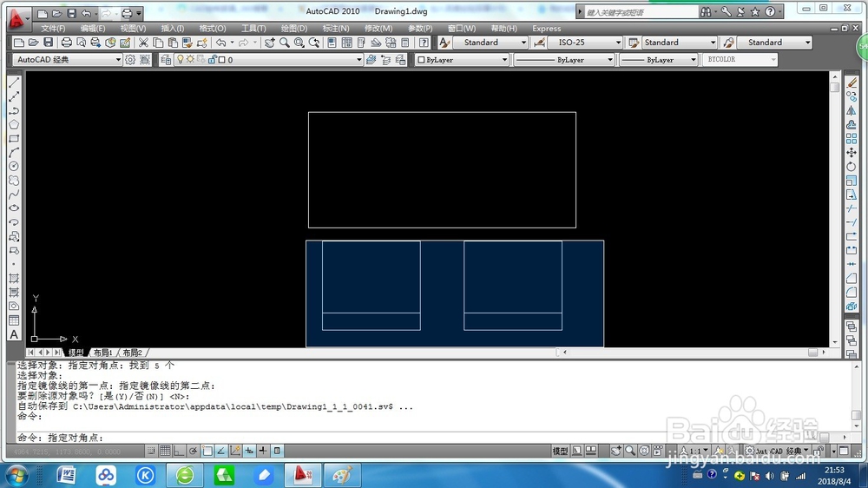
Task: Toggle Polar tracking in status bar
Action: tap(194, 451)
